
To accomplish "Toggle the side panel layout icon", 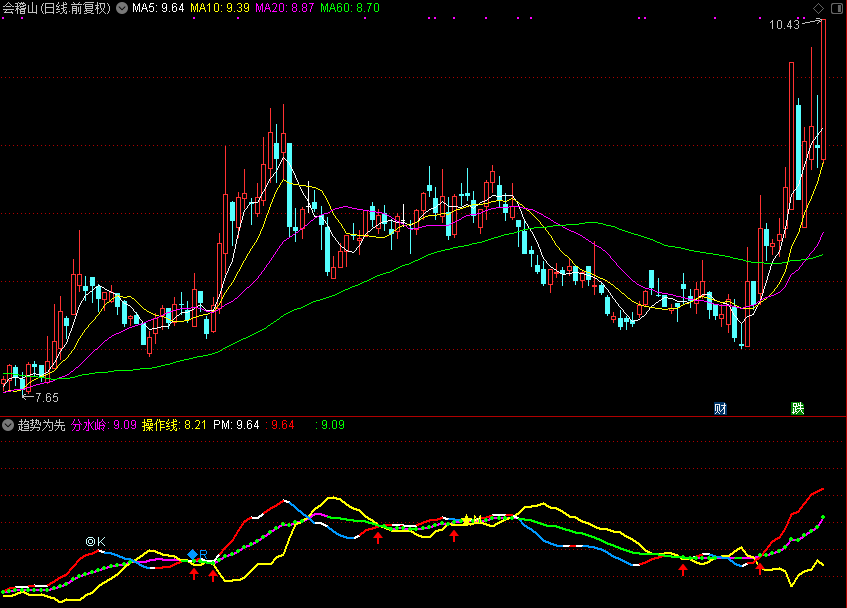I will pos(837,8).
